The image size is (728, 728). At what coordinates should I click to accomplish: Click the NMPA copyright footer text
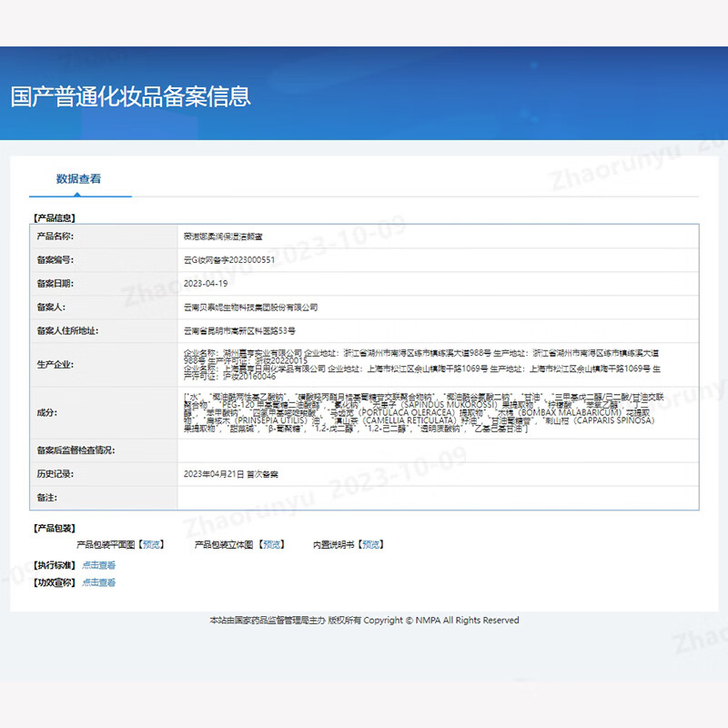click(x=364, y=620)
